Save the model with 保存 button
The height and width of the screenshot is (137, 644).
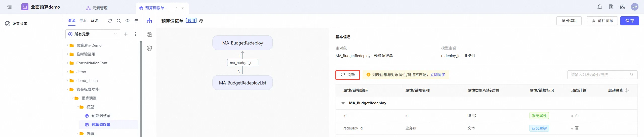pos(630,21)
